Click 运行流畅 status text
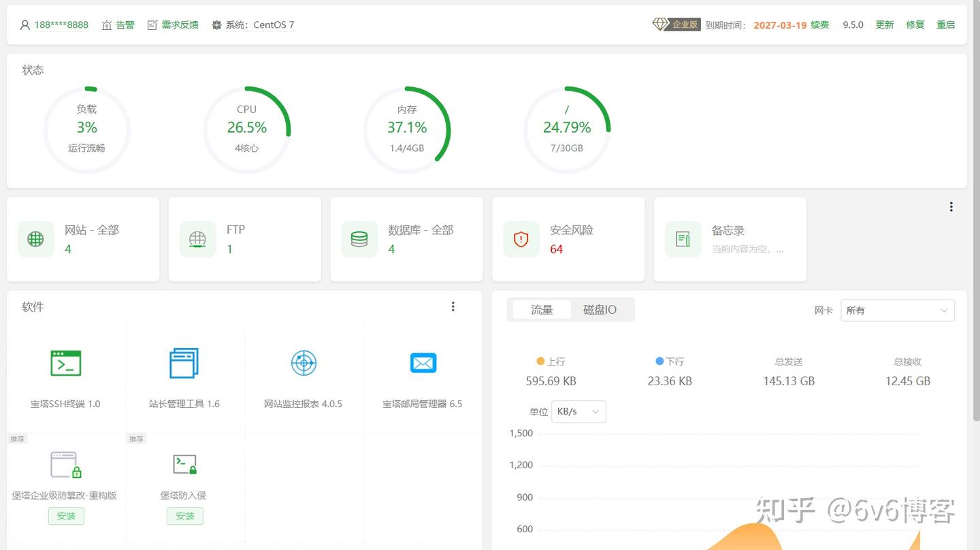 coord(86,148)
